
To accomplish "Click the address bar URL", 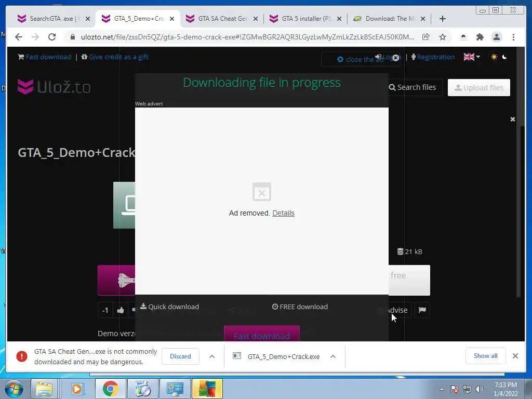I will (x=247, y=37).
